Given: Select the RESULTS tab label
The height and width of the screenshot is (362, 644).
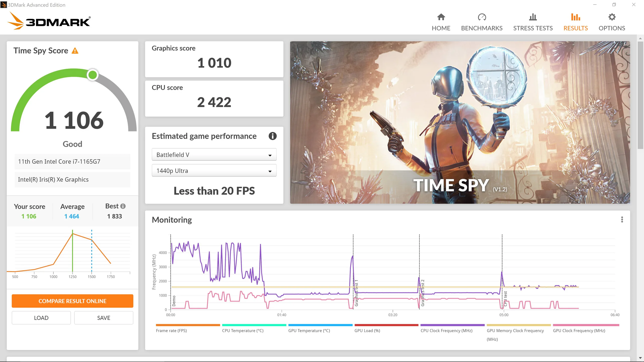Looking at the screenshot, I should (x=576, y=28).
